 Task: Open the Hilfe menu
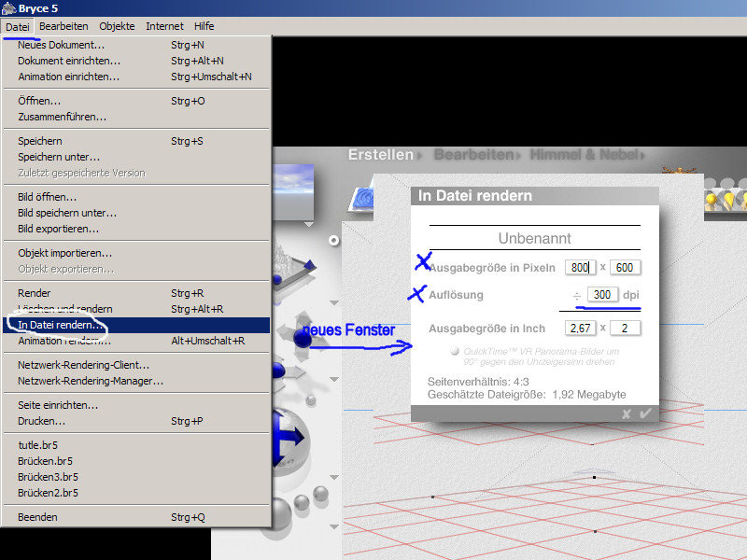point(204,26)
